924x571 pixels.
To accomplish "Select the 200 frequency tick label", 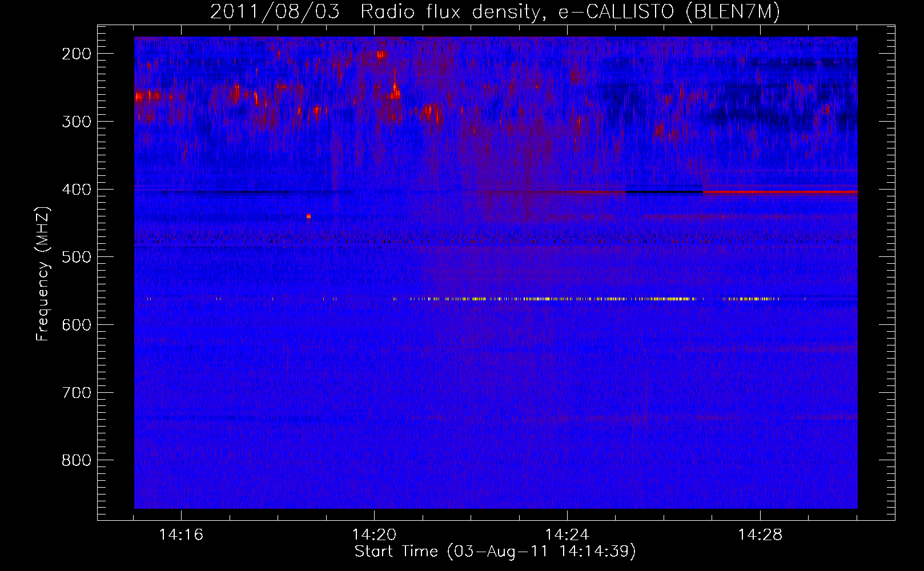I will (x=77, y=54).
